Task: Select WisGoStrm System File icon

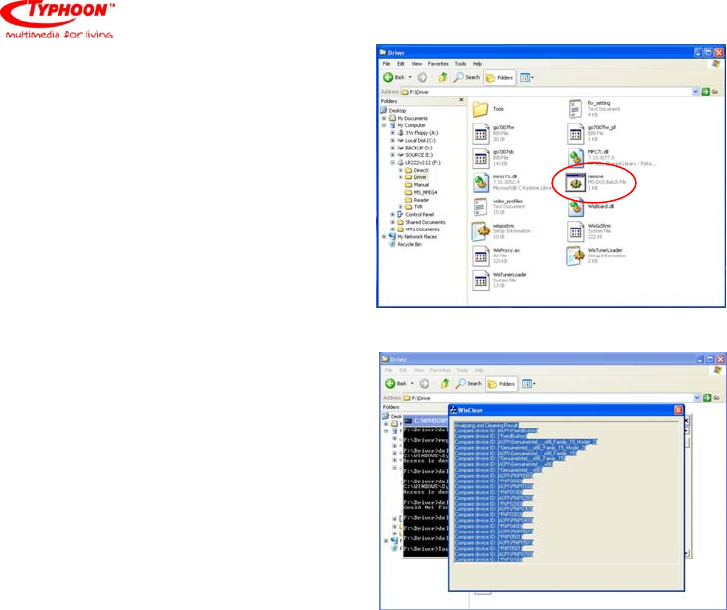Action: (575, 231)
